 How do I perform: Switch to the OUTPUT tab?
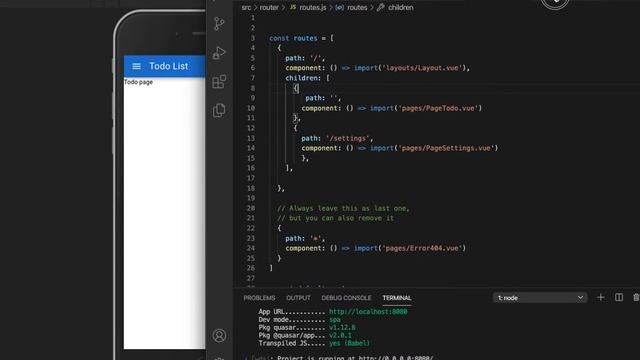tap(298, 298)
